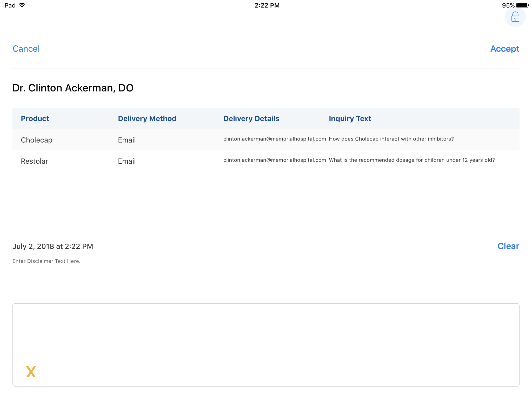Accept the medical inquiry signature

click(x=504, y=49)
